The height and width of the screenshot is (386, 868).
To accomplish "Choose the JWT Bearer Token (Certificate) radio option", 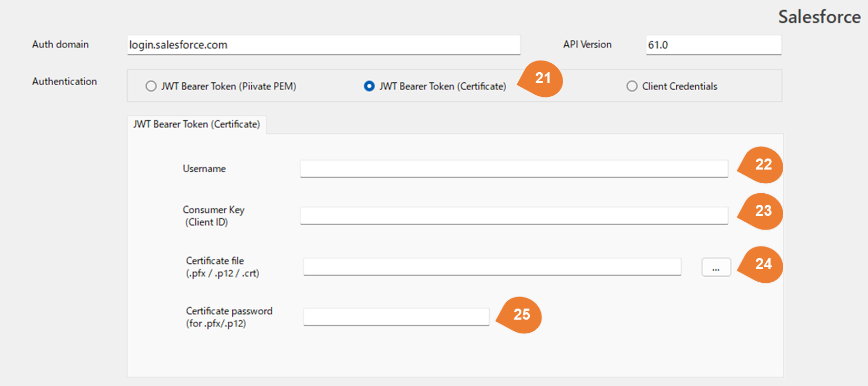I will coord(369,86).
